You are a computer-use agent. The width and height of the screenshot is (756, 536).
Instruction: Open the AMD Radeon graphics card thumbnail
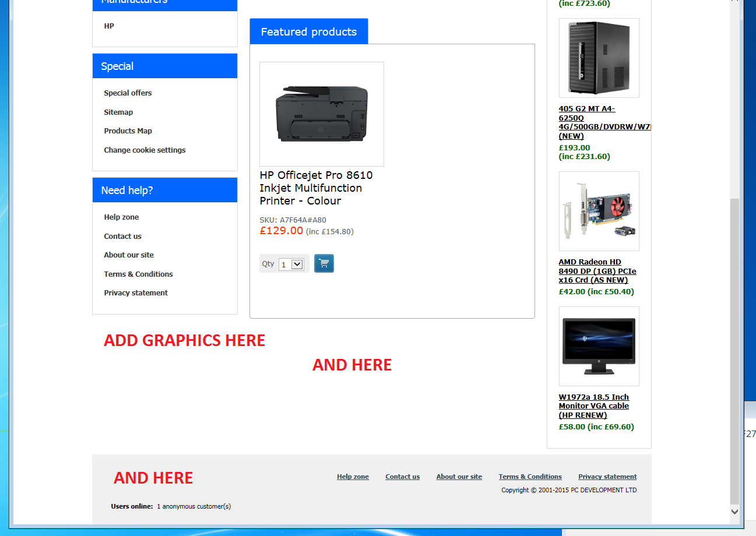[x=599, y=211]
